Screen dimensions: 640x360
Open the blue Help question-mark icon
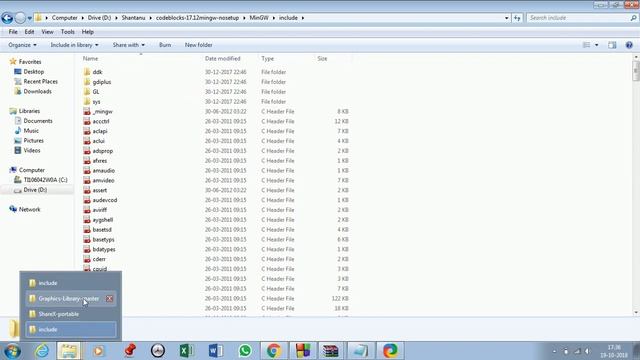tap(629, 45)
